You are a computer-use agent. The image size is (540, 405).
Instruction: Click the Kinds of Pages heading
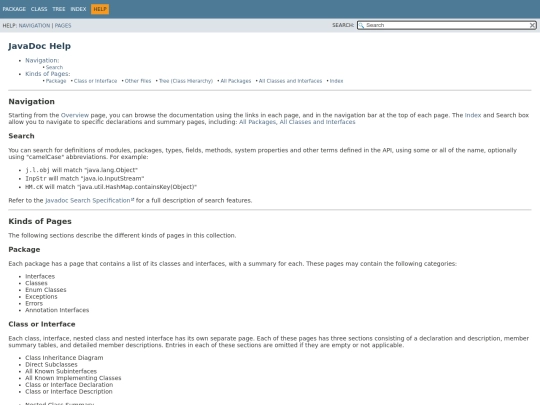point(40,221)
